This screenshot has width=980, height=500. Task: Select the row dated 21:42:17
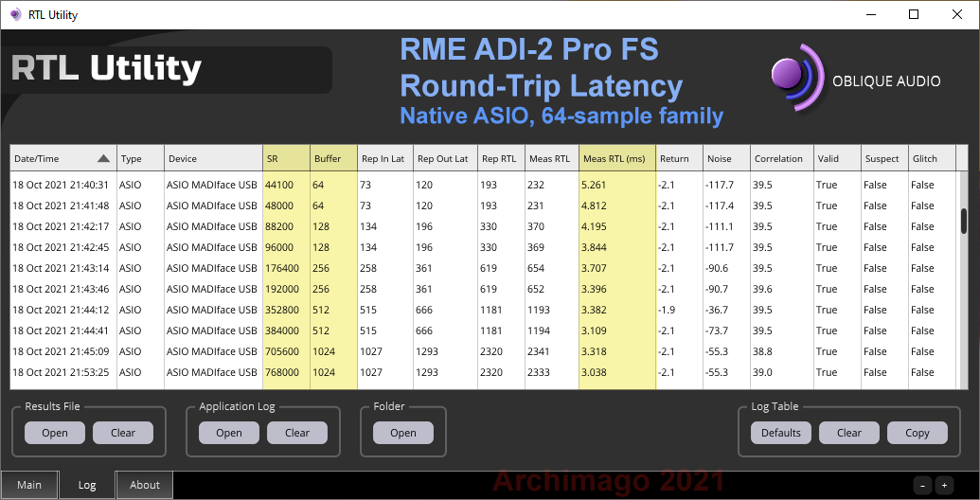483,226
